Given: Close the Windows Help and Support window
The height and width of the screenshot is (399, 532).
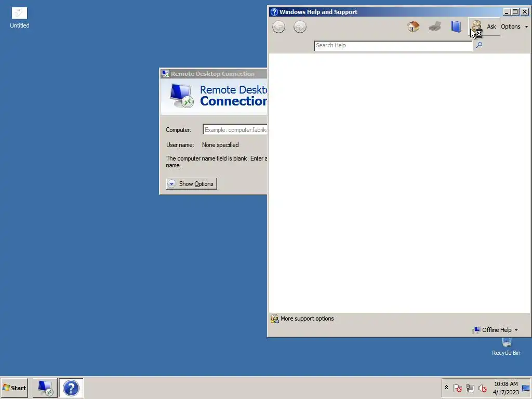Looking at the screenshot, I should click(524, 12).
